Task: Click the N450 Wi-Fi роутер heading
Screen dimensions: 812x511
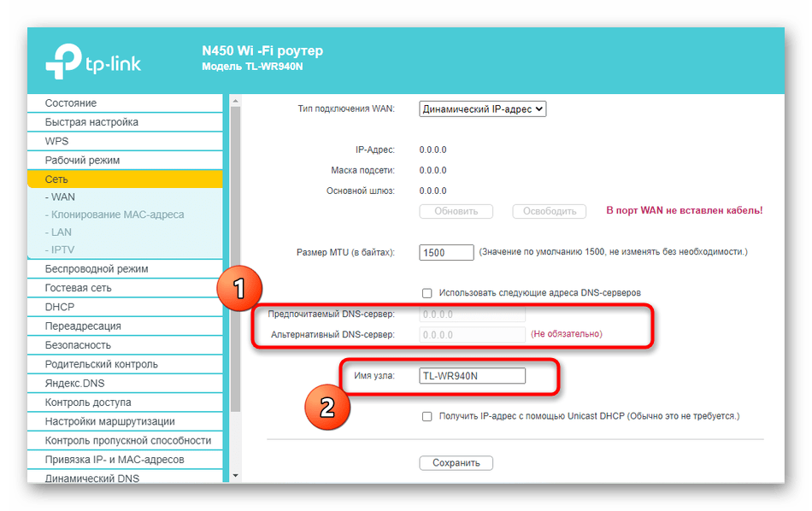Action: coord(262,50)
